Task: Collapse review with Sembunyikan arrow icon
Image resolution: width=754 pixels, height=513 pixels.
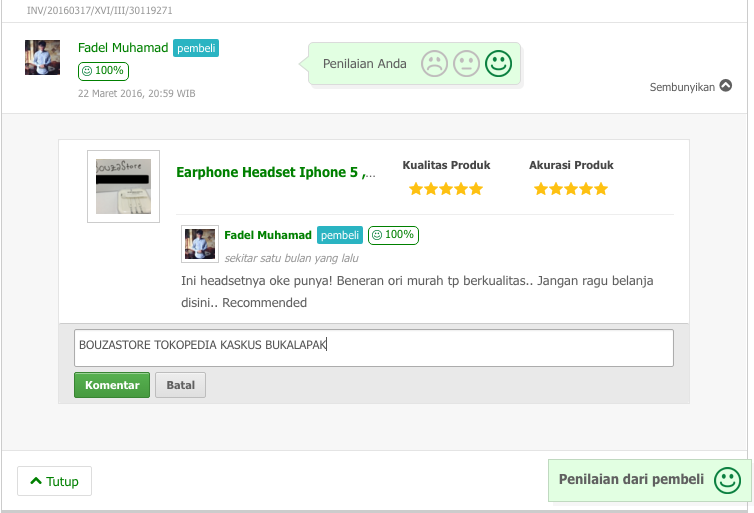Action: point(726,86)
